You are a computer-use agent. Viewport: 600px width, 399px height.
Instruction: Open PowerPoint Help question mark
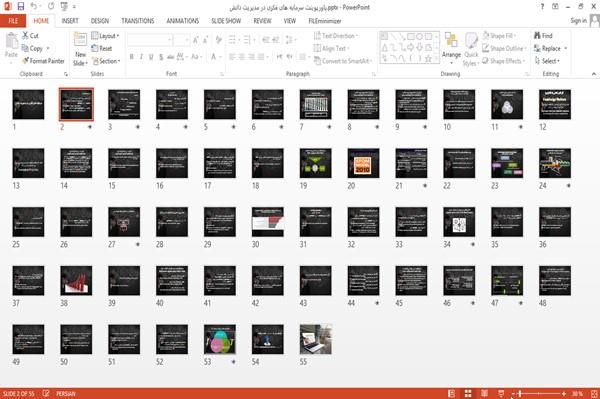click(542, 7)
